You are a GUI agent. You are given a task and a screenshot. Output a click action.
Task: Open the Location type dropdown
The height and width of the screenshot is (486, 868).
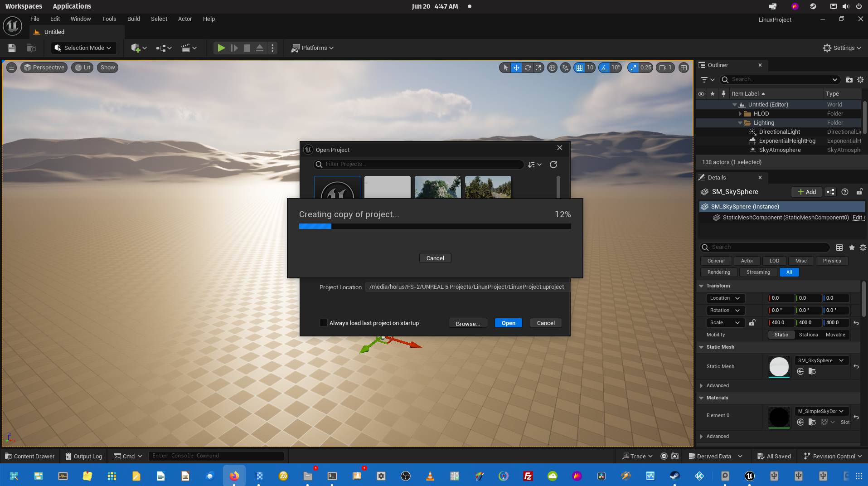click(x=725, y=298)
